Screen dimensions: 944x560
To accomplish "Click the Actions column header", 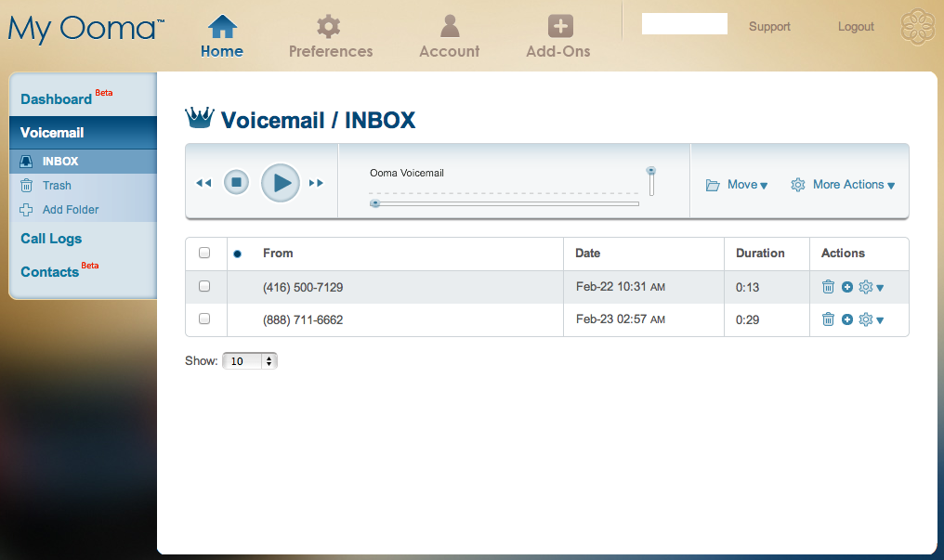I will (843, 254).
